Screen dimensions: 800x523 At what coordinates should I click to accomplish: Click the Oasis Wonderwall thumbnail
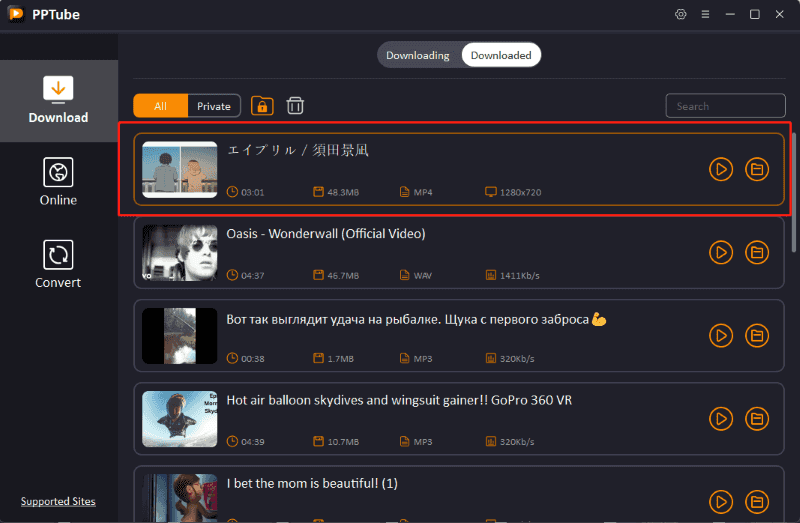pos(180,253)
